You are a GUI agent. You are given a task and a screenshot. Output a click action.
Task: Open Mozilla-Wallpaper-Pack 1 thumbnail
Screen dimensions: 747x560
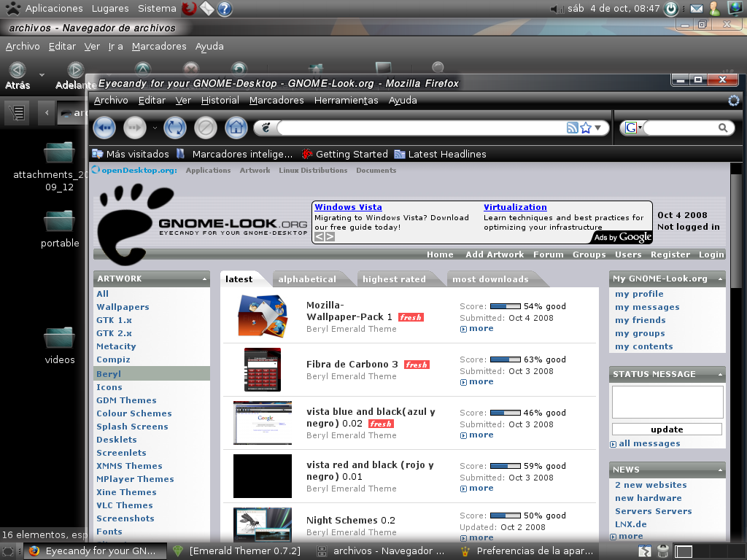[263, 316]
